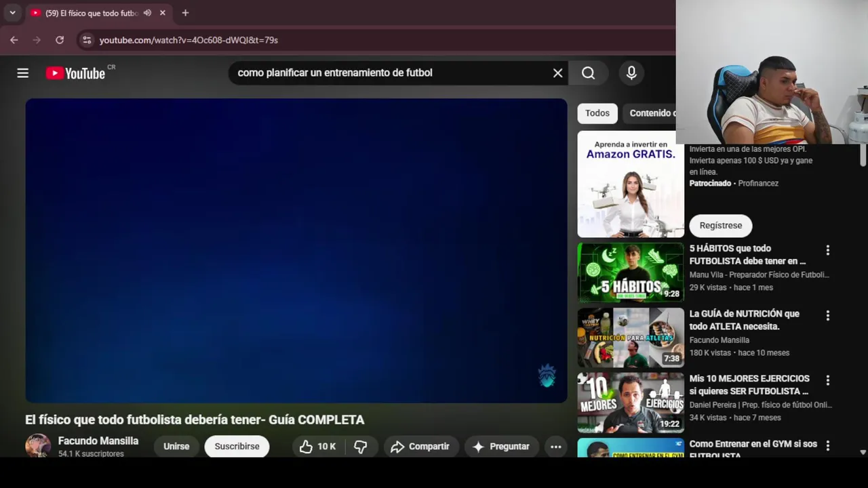Share the video via Compartir
868x488 pixels.
click(x=420, y=447)
